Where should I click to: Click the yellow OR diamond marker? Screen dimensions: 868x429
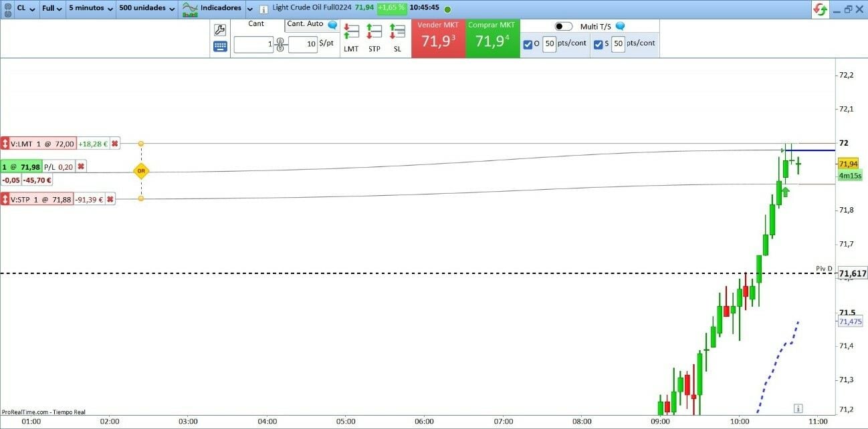pyautogui.click(x=140, y=171)
